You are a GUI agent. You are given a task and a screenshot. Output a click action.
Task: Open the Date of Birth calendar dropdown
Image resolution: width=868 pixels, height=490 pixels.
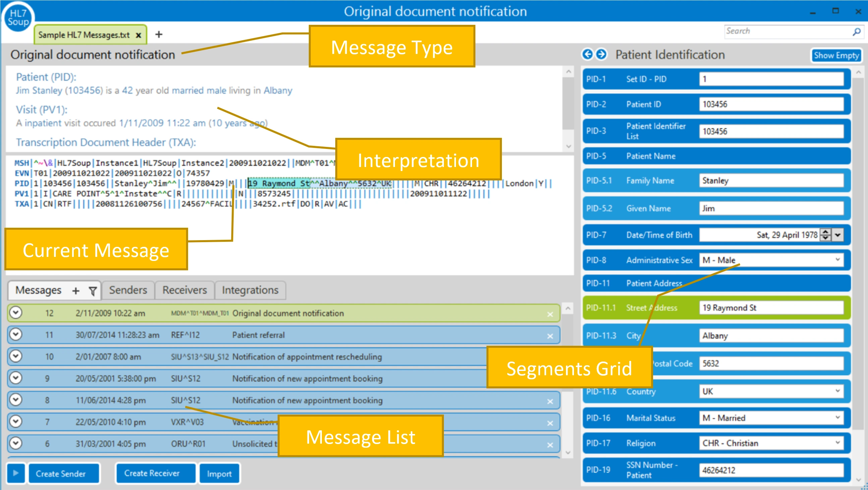[x=838, y=234]
